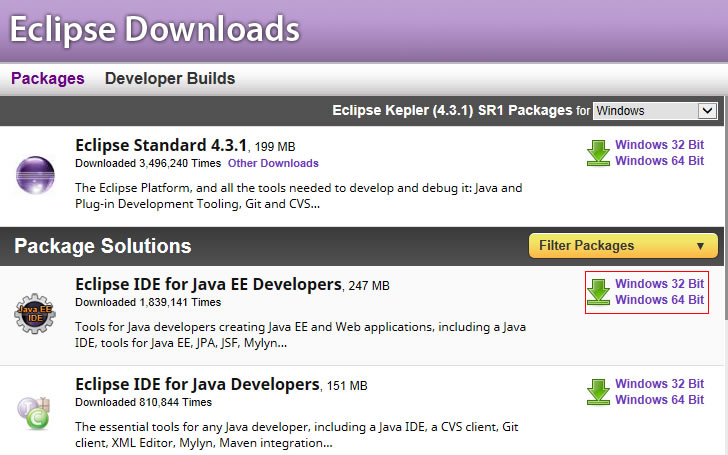Click the "Downloaded 810,844 Times" text

(x=143, y=402)
